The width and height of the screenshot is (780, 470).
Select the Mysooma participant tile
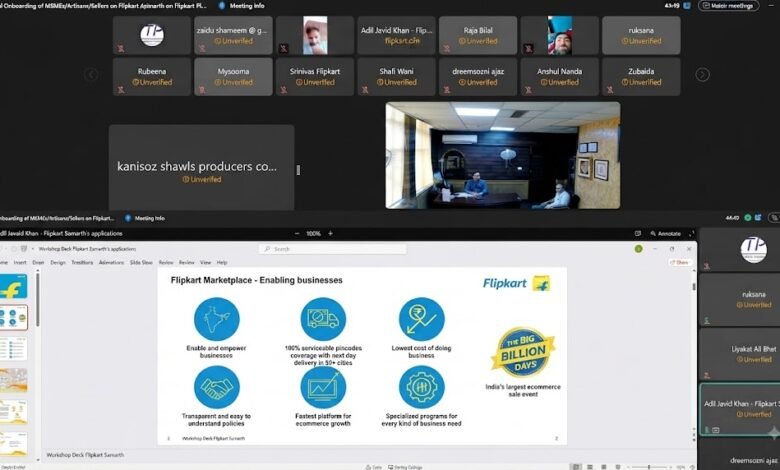coord(233,77)
